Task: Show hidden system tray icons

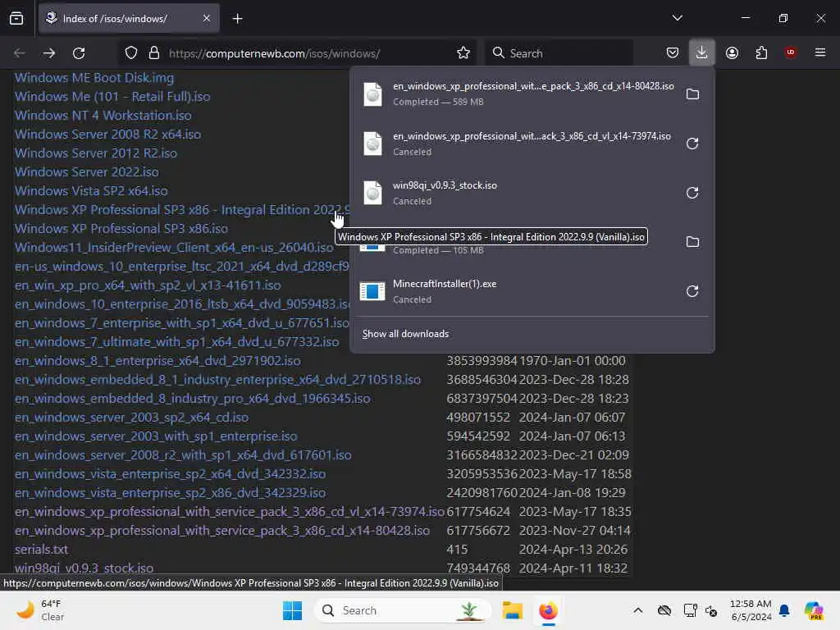Action: (x=637, y=610)
